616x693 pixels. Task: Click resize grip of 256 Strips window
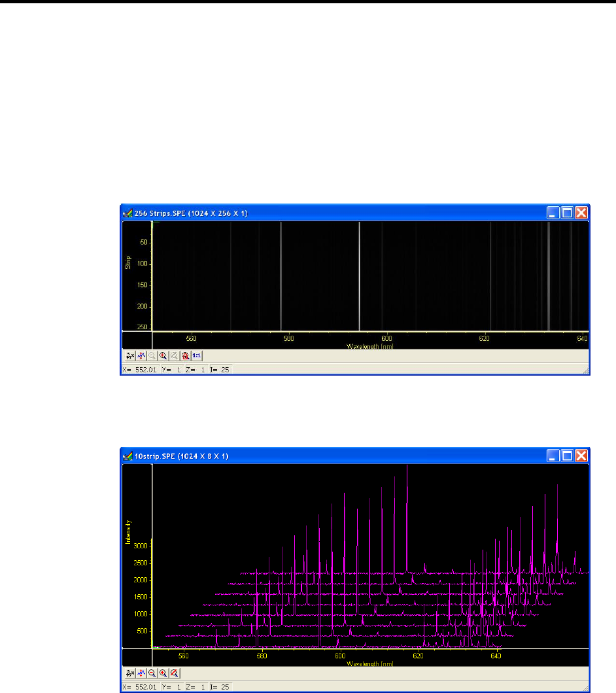[x=586, y=371]
